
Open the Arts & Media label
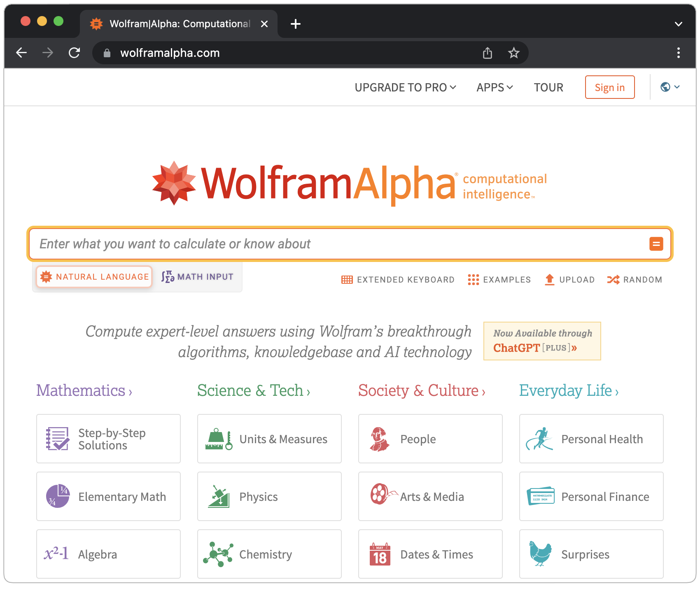432,497
